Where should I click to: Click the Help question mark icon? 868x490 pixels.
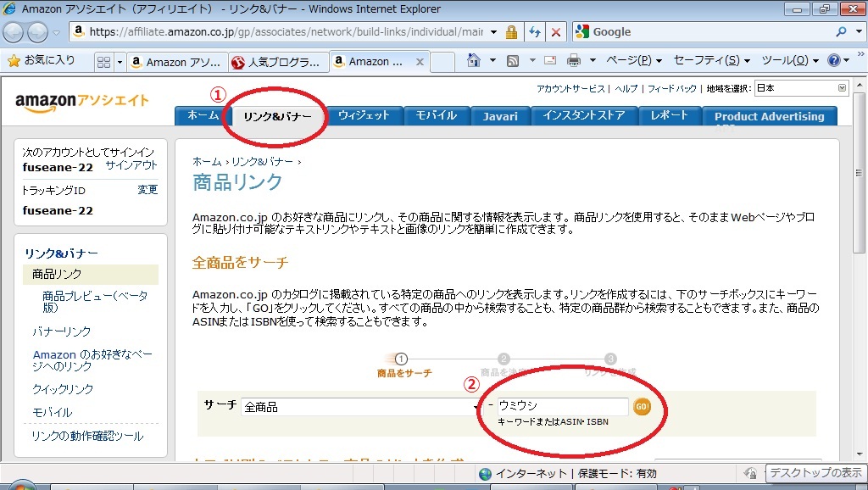[834, 60]
